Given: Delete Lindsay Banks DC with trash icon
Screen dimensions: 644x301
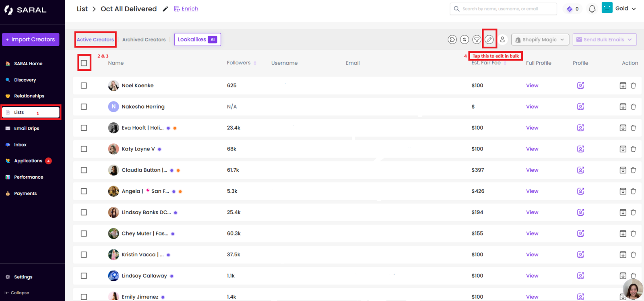Looking at the screenshot, I should point(633,212).
